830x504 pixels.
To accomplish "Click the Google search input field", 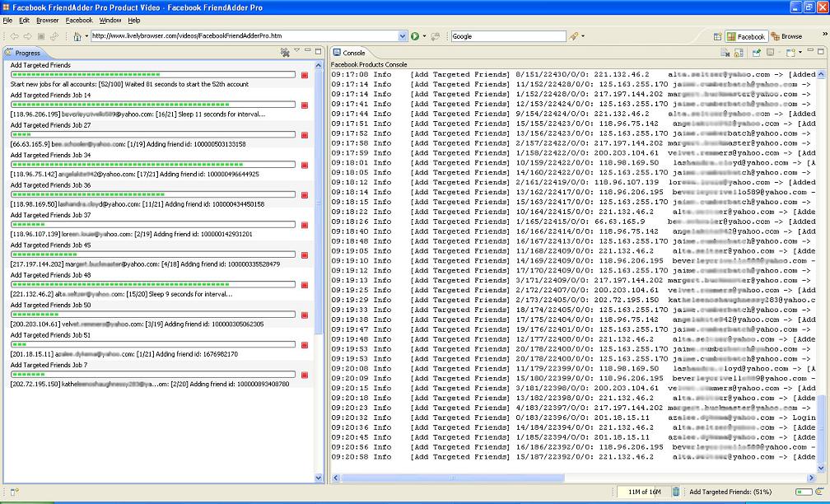I will [508, 36].
